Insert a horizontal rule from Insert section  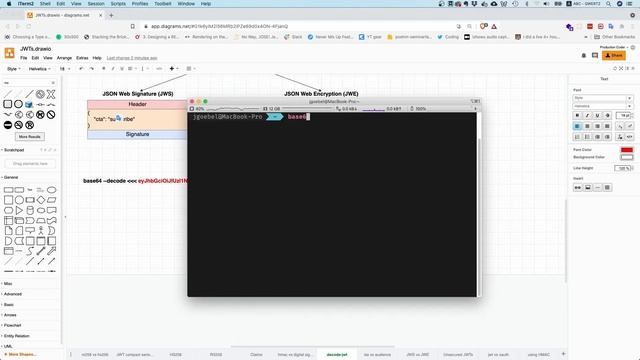click(598, 187)
